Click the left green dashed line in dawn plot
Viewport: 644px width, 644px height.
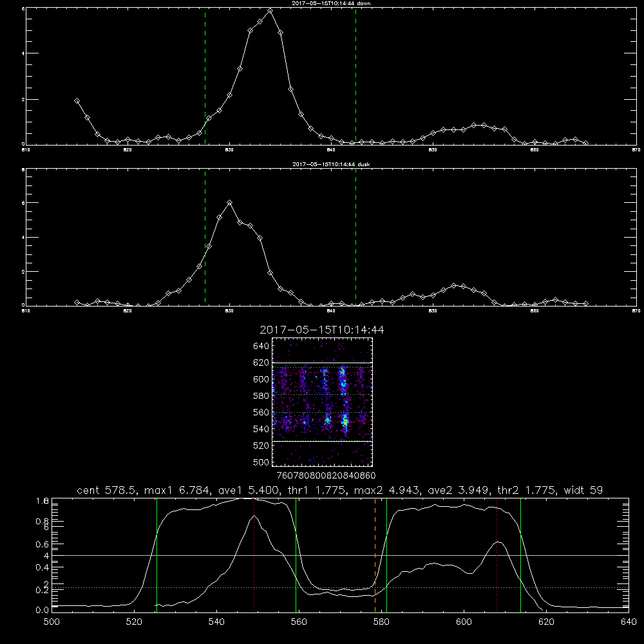point(205,76)
